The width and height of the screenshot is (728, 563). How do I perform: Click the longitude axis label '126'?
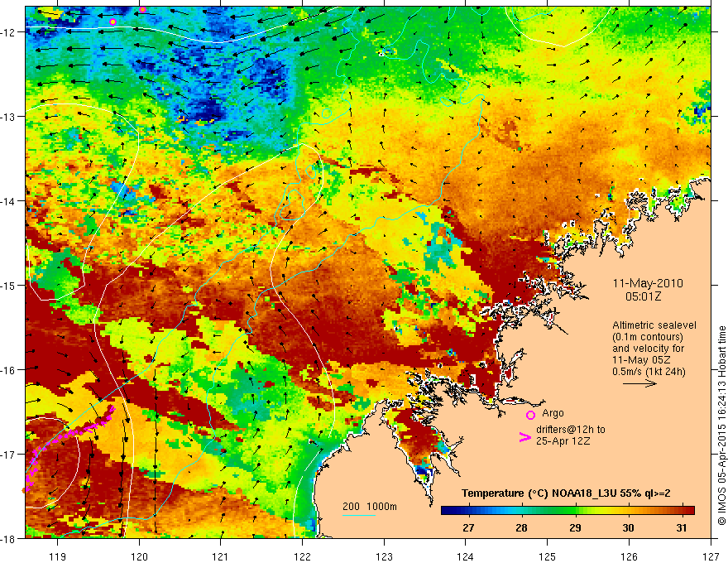629,556
